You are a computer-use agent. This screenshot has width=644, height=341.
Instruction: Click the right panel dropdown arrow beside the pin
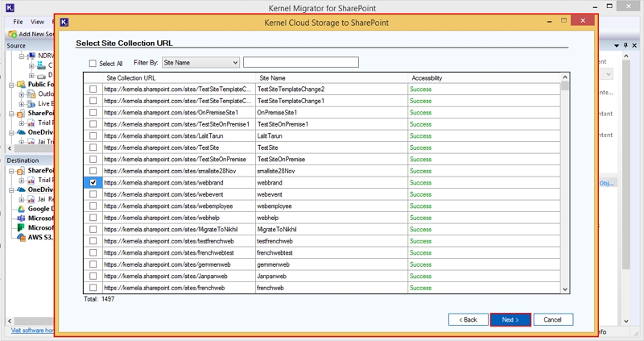pyautogui.click(x=617, y=46)
